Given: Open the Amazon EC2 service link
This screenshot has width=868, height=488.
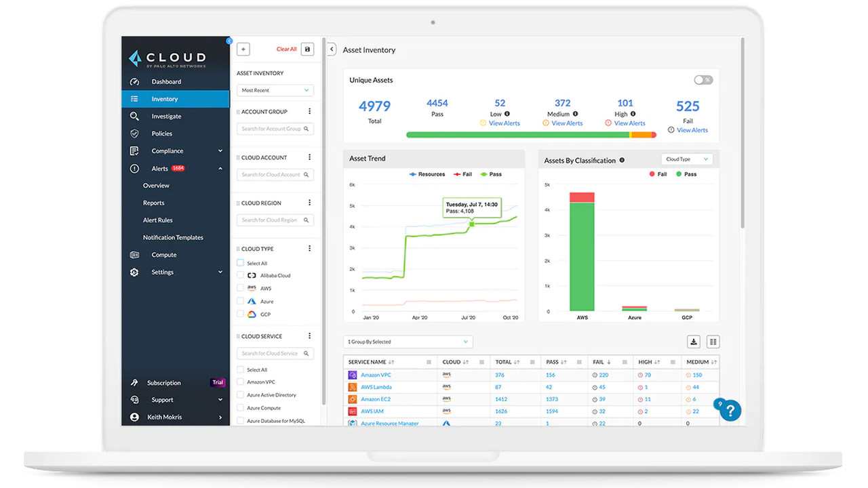Looking at the screenshot, I should 376,399.
